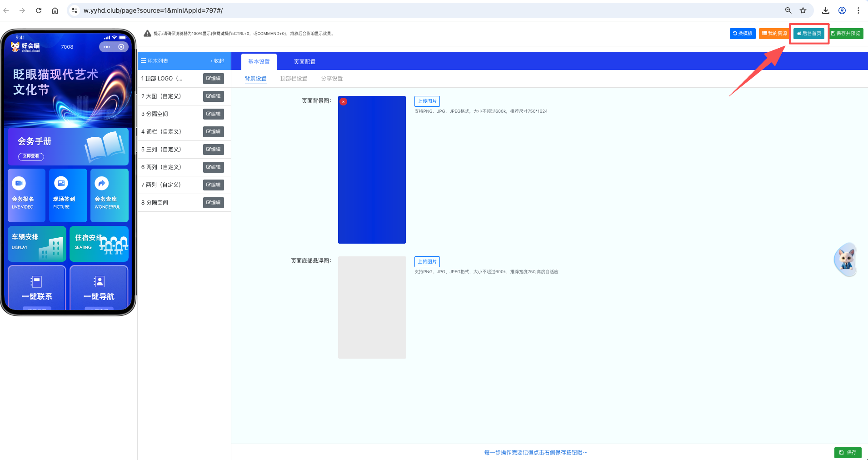Image resolution: width=868 pixels, height=460 pixels.
Task: Click the browser reload icon
Action: tap(39, 10)
